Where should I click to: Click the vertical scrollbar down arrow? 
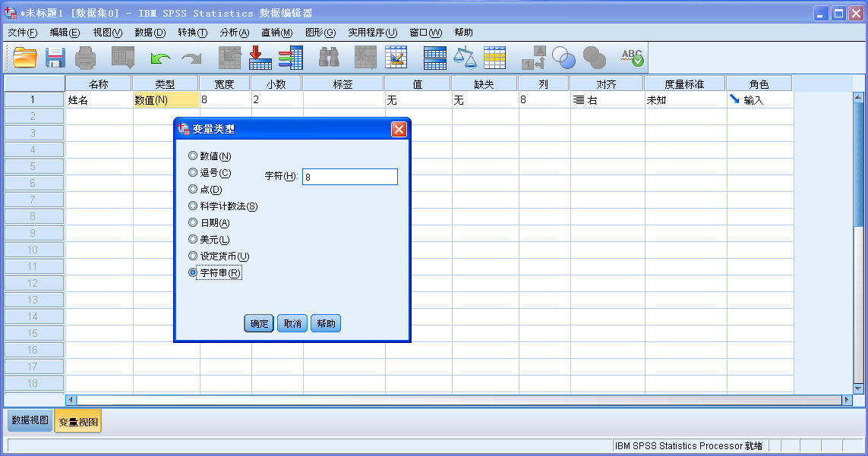pyautogui.click(x=858, y=389)
